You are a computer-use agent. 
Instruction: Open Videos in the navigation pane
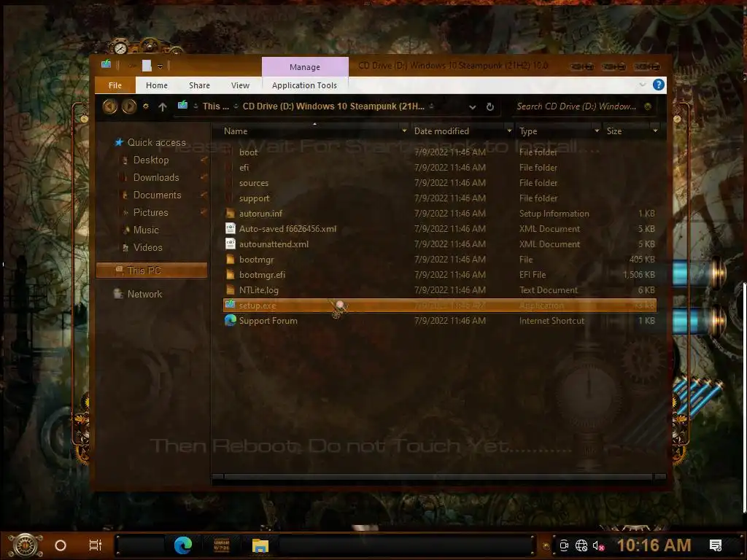147,248
